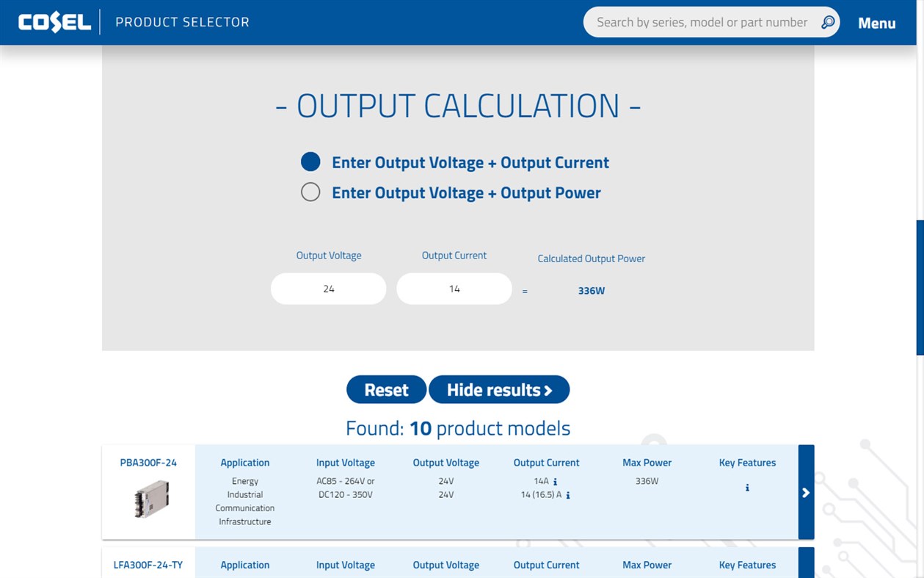Click Key Features info icon for PBA300F-24
The height and width of the screenshot is (578, 924).
click(x=747, y=487)
